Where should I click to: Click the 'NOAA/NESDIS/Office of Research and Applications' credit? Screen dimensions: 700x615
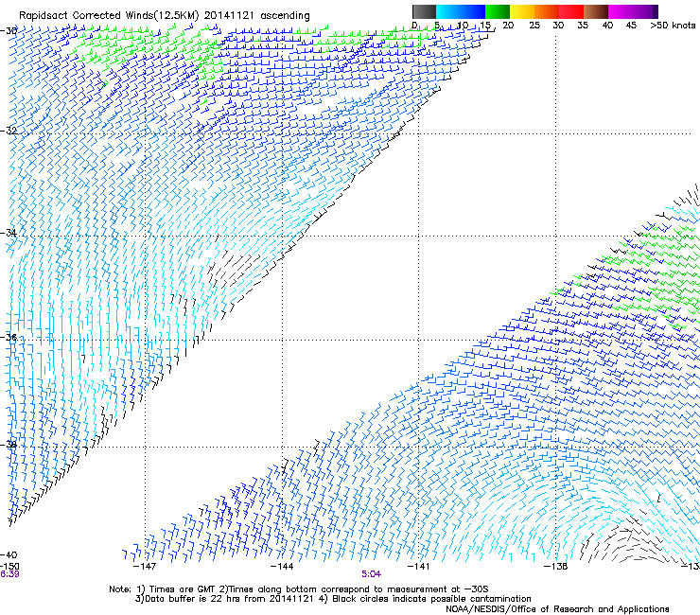(557, 609)
